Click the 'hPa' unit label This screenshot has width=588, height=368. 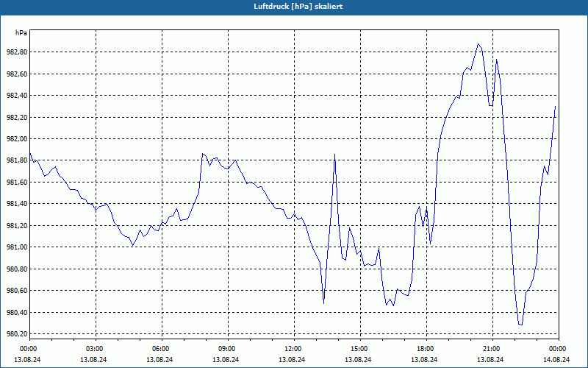21,33
